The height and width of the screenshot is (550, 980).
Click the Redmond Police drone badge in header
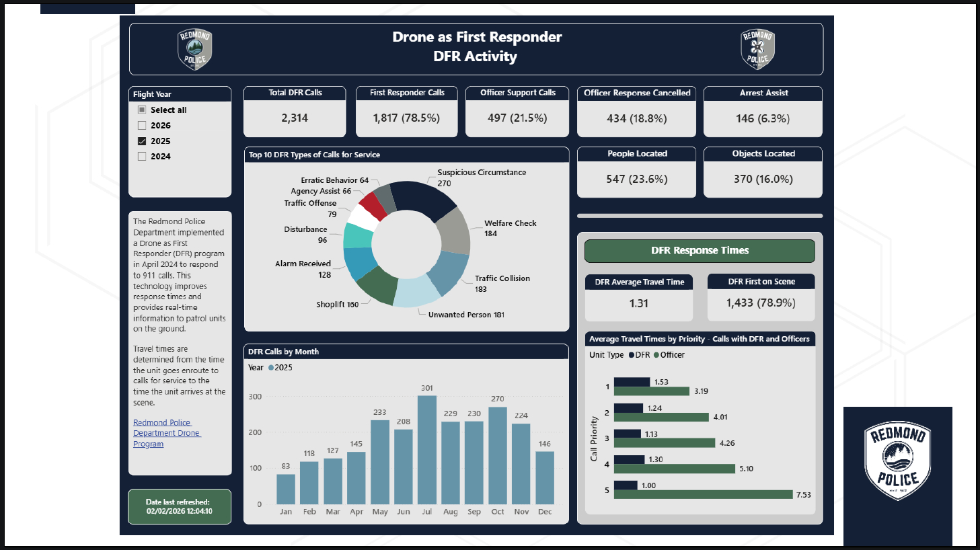(x=757, y=49)
